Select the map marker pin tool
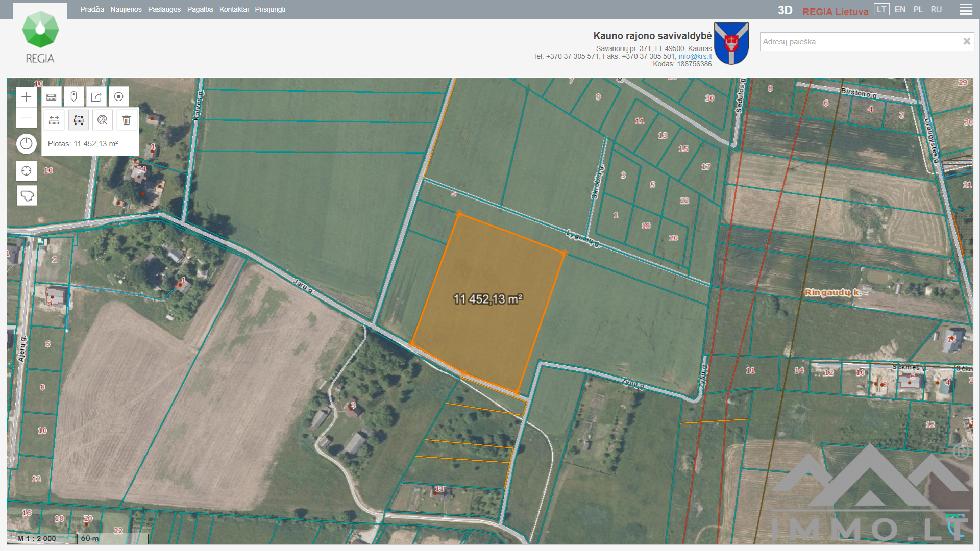980x551 pixels. [74, 97]
